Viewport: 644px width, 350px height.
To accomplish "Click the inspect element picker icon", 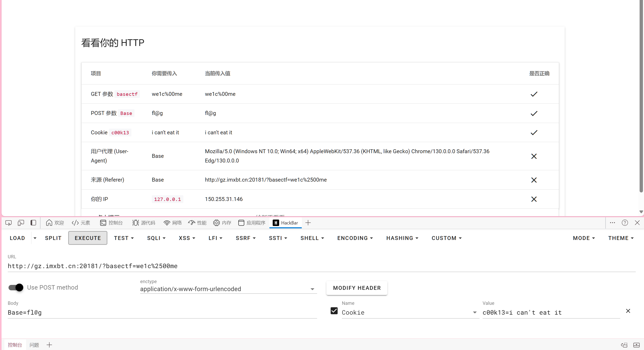I will coord(9,223).
